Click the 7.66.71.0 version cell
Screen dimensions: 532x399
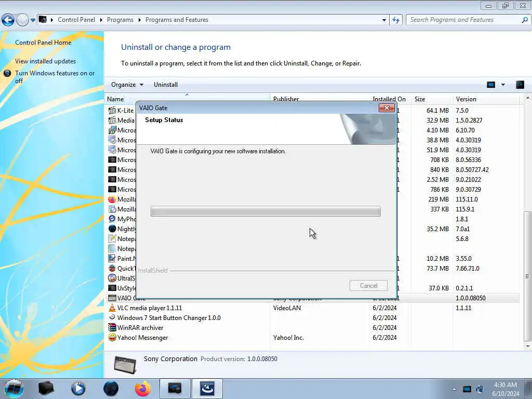tap(467, 269)
